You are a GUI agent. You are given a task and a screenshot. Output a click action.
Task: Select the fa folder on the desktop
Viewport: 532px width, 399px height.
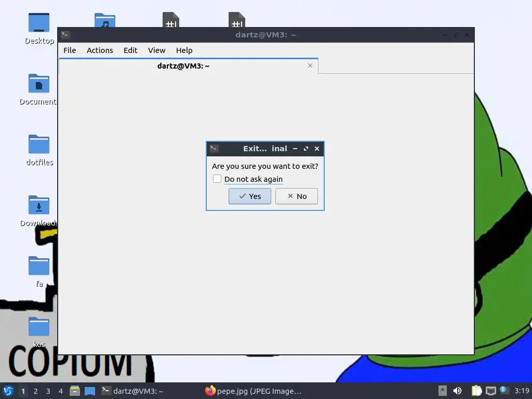[38, 265]
